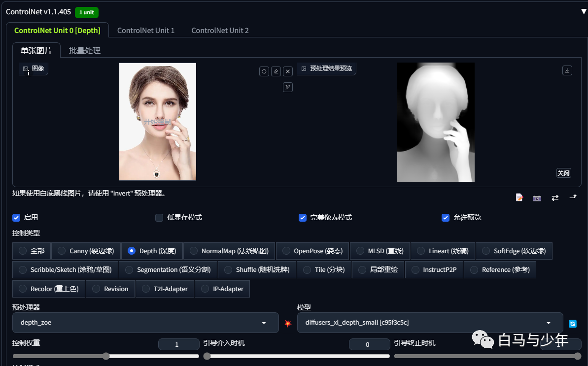This screenshot has height=366, width=588.
Task: Download the preprocessor preview result
Action: [x=567, y=70]
